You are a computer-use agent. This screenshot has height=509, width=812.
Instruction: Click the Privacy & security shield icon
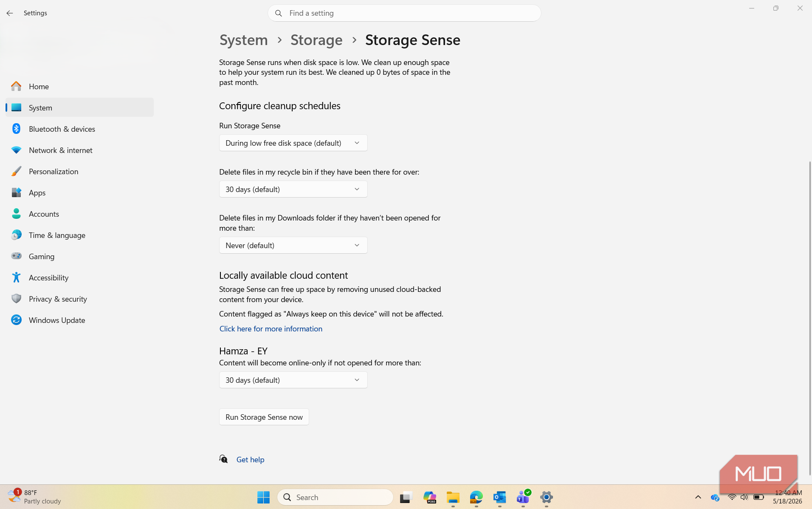[16, 299]
